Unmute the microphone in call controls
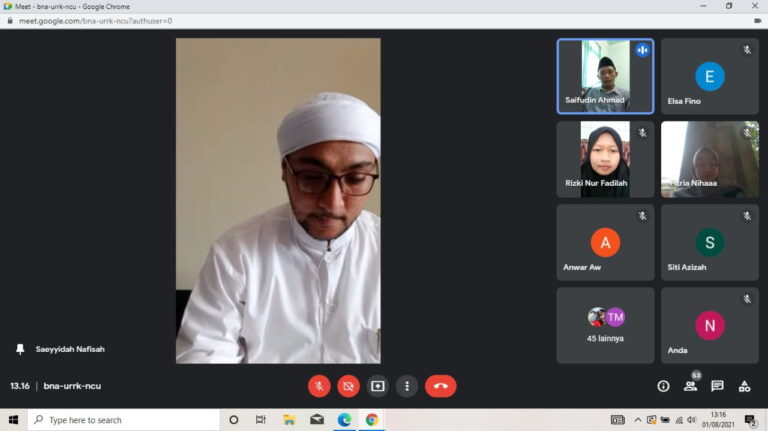 pyautogui.click(x=319, y=386)
